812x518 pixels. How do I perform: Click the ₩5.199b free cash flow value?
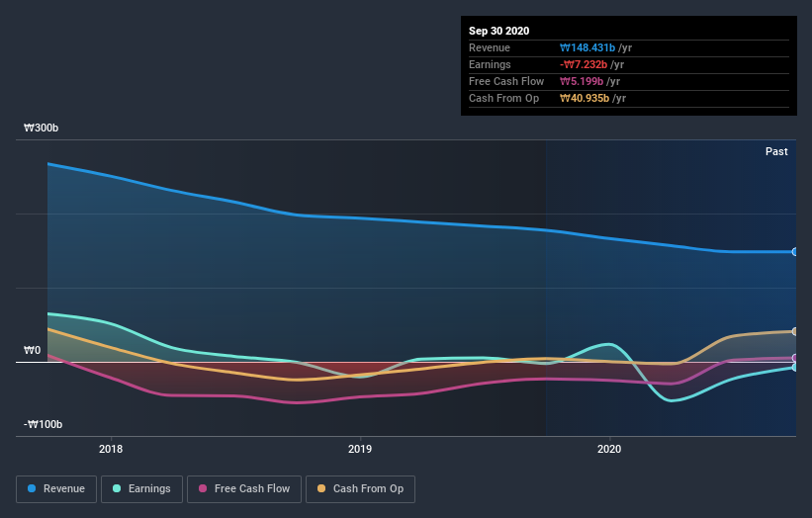click(582, 81)
